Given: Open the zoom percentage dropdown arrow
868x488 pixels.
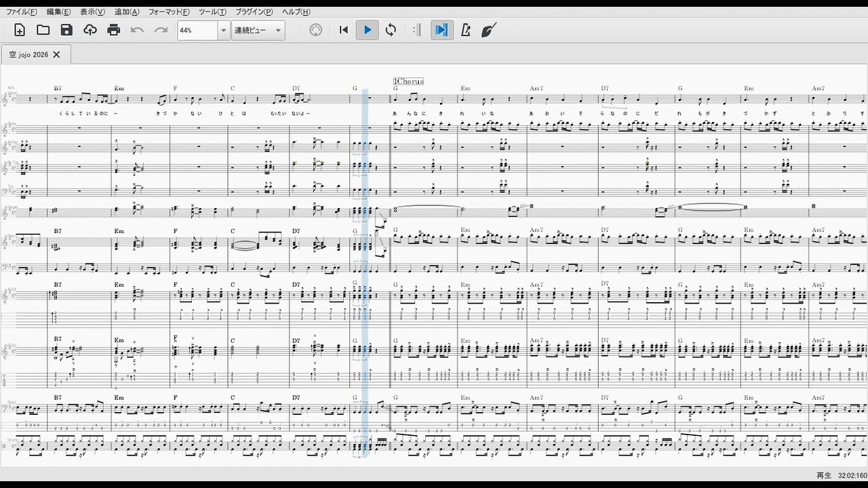Looking at the screenshot, I should click(223, 30).
